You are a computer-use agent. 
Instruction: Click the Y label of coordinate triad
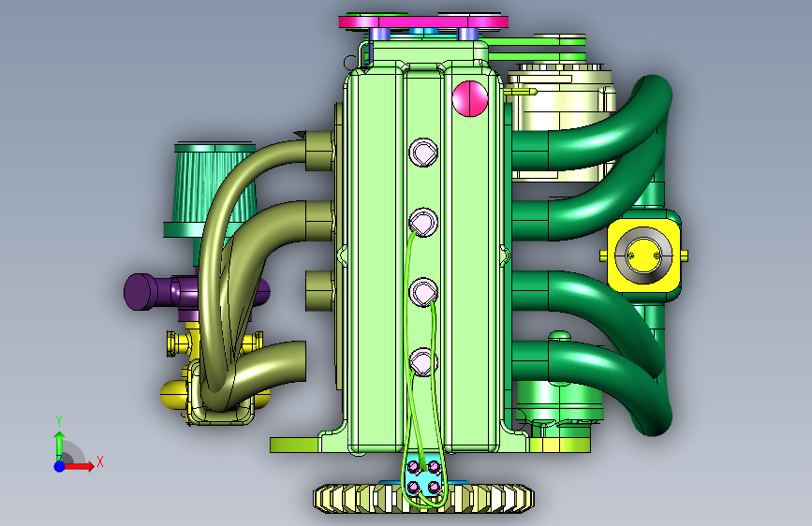click(59, 421)
